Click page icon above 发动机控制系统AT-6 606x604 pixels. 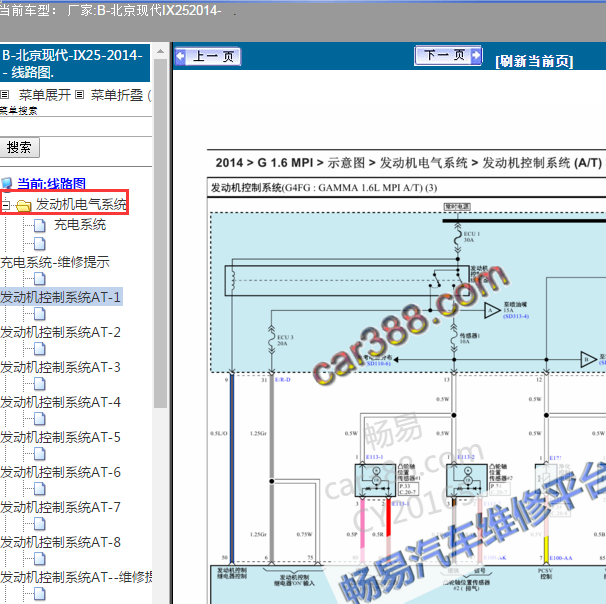pyautogui.click(x=40, y=454)
